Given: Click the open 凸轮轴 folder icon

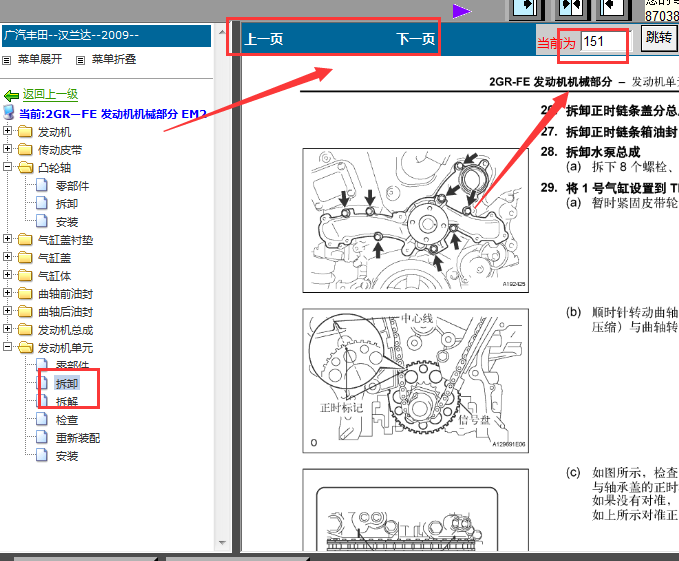Looking at the screenshot, I should click(26, 168).
